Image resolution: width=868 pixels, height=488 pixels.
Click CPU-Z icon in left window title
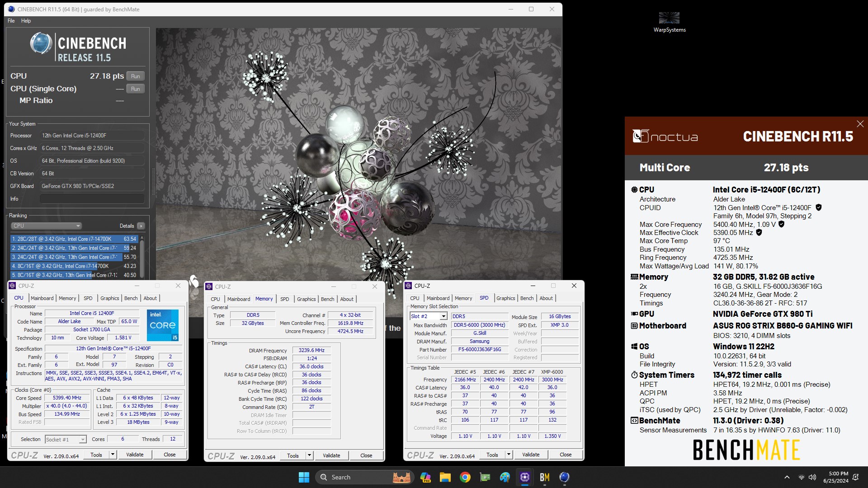click(x=13, y=286)
